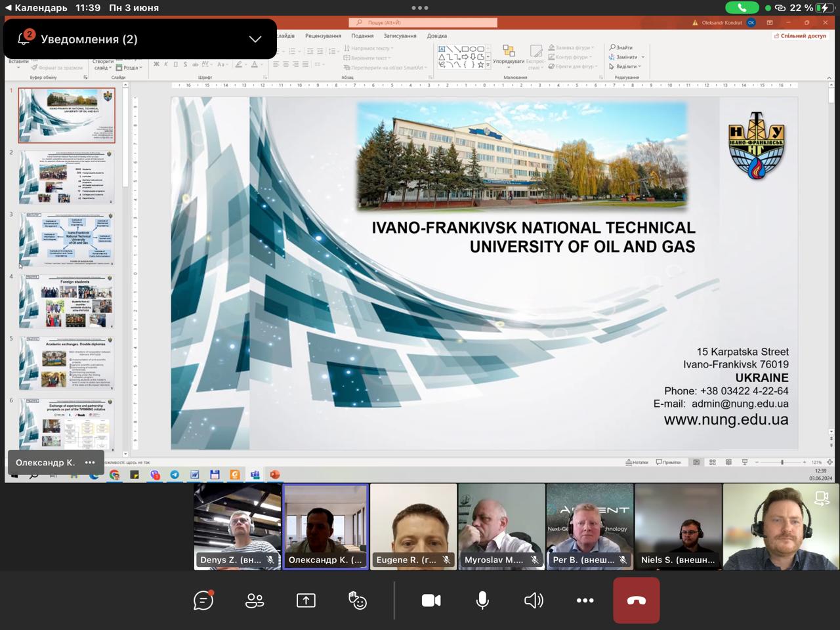The width and height of the screenshot is (840, 630).
Task: Mute or unmute the microphone
Action: coord(482,600)
